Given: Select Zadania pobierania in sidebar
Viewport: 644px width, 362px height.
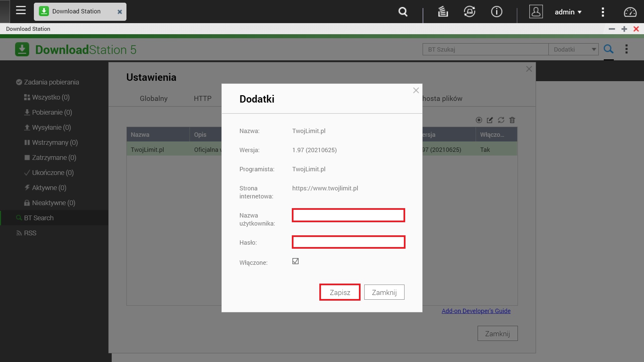Looking at the screenshot, I should (48, 82).
